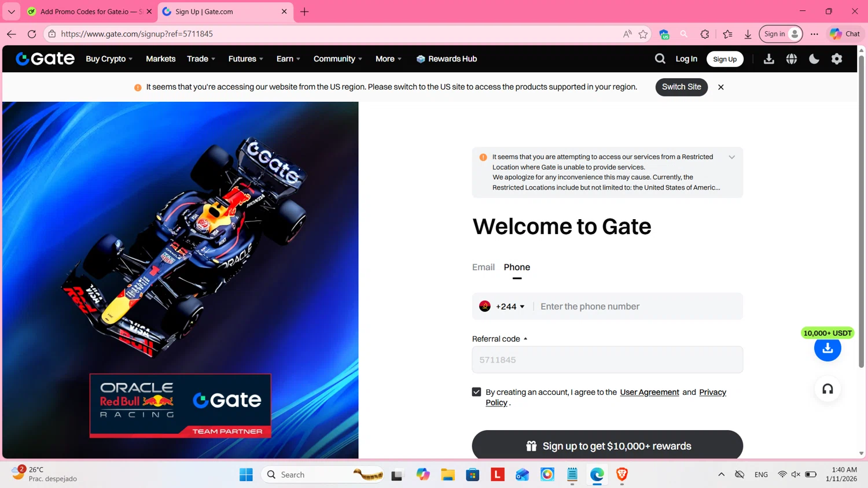Viewport: 868px width, 488px height.
Task: Expand the Futures menu
Action: click(x=245, y=59)
